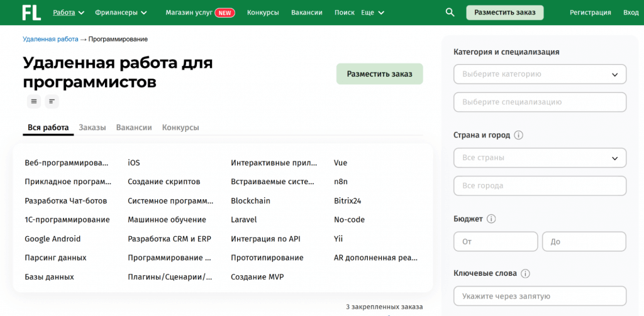
Task: Open Vue specialization
Action: pos(340,163)
